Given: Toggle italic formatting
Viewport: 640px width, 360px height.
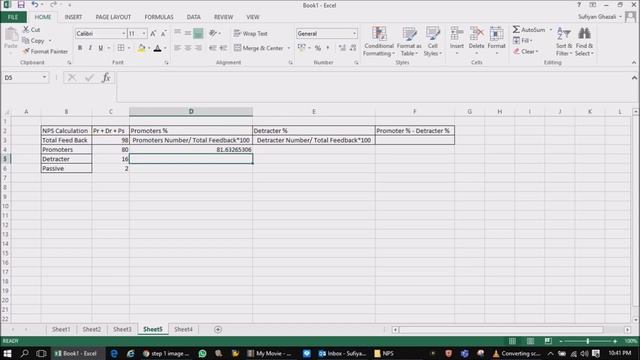Looking at the screenshot, I should [90, 48].
